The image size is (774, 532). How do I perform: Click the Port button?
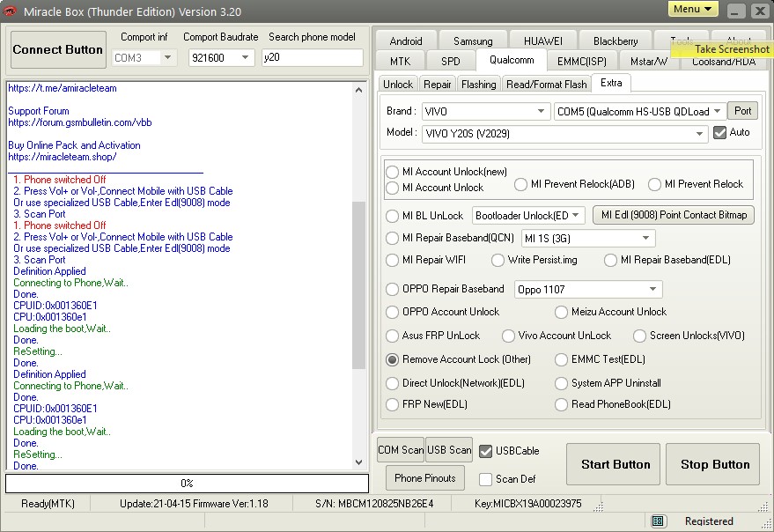pos(743,111)
